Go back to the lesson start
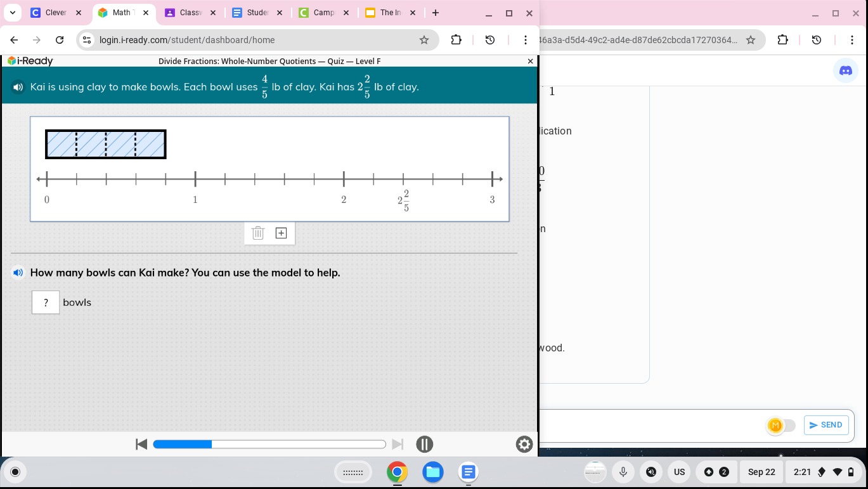868x489 pixels. pos(141,444)
